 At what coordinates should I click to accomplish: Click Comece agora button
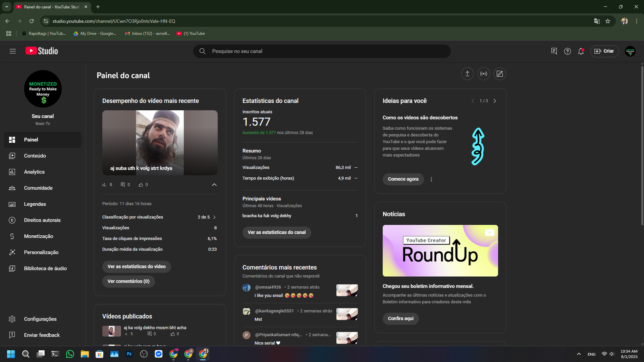pyautogui.click(x=403, y=179)
